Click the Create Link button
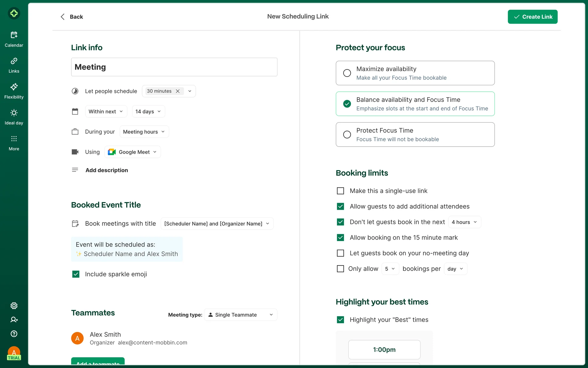 (532, 17)
